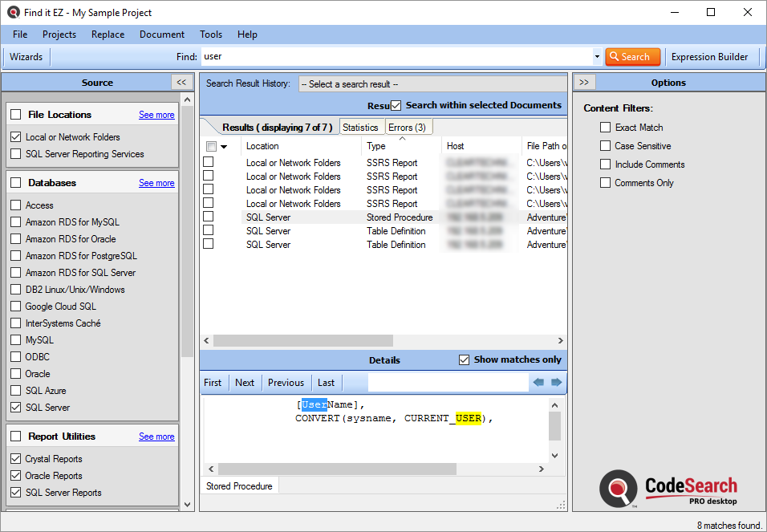
Task: Toggle the Options panel with >> button
Action: [584, 82]
